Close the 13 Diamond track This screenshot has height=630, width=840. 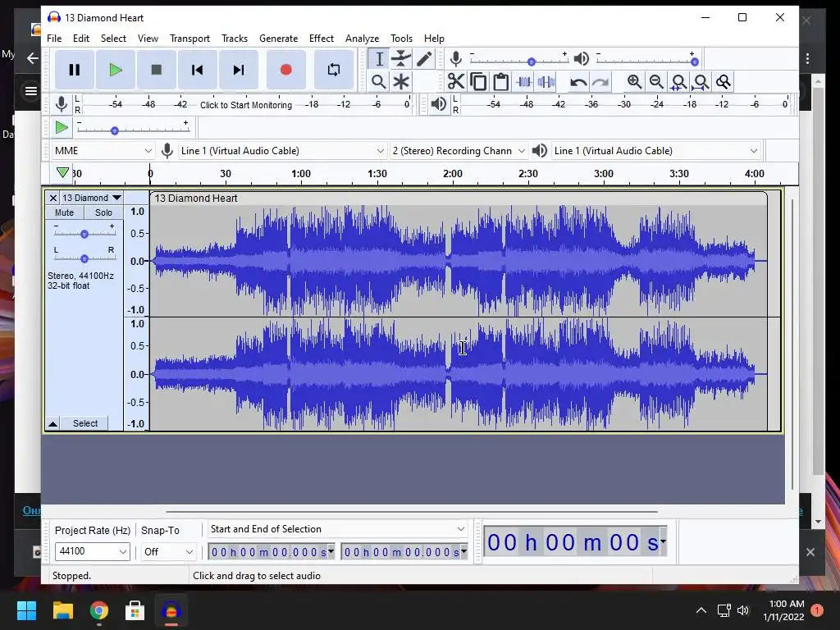53,198
